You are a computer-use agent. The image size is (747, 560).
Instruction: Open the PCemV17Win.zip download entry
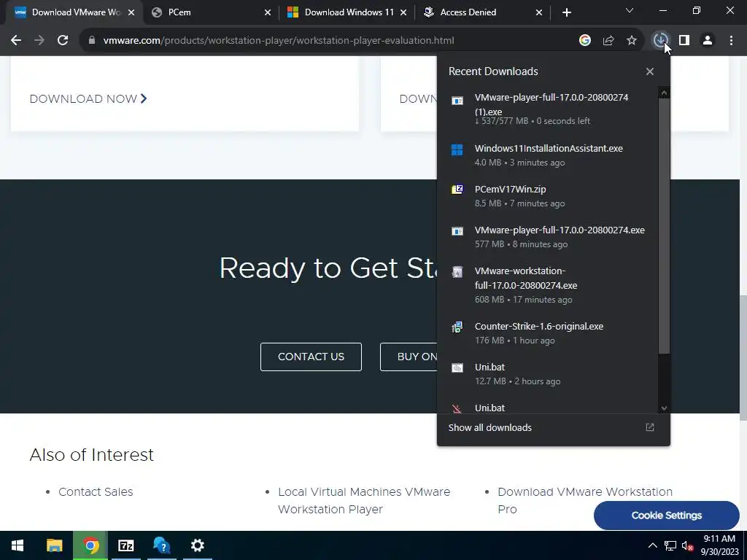[x=548, y=195]
